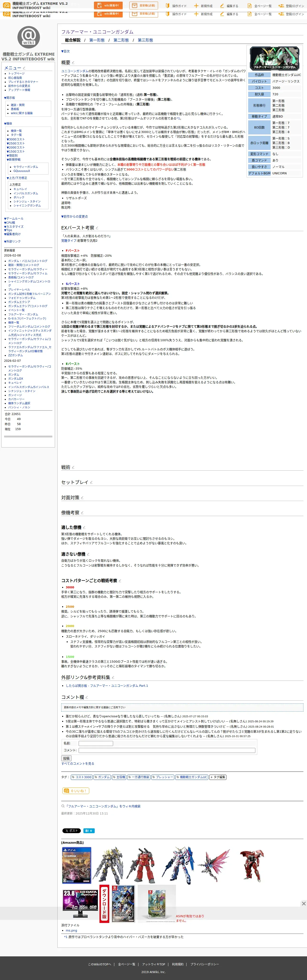Click すべてのコメントを見る link
The height and width of the screenshot is (980, 307).
click(x=78, y=763)
